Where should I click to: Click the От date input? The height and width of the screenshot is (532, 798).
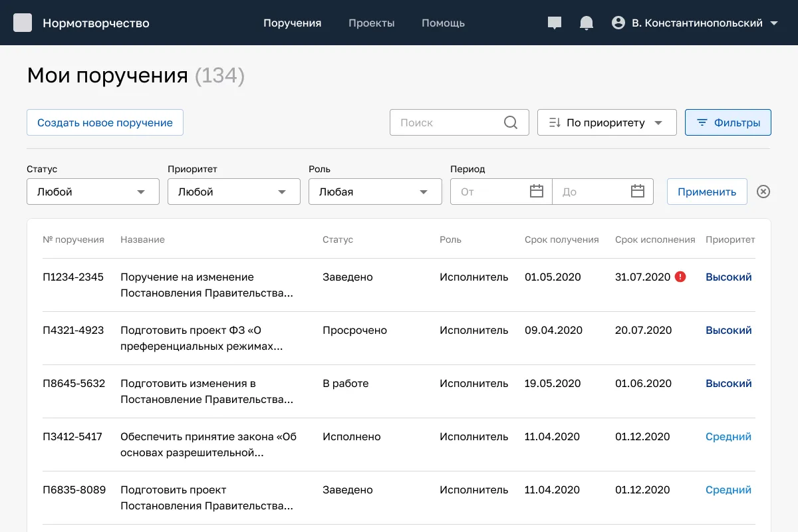(x=501, y=192)
